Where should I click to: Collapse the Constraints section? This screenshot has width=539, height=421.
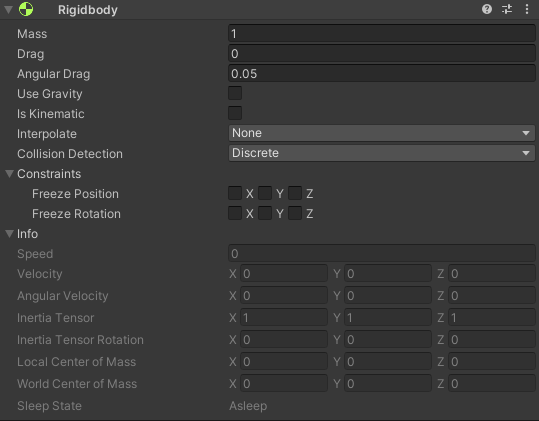coord(9,174)
